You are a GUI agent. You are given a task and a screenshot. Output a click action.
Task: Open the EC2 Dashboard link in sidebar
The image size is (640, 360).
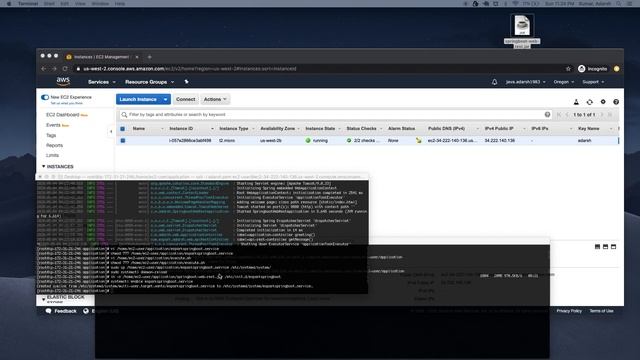click(x=62, y=115)
